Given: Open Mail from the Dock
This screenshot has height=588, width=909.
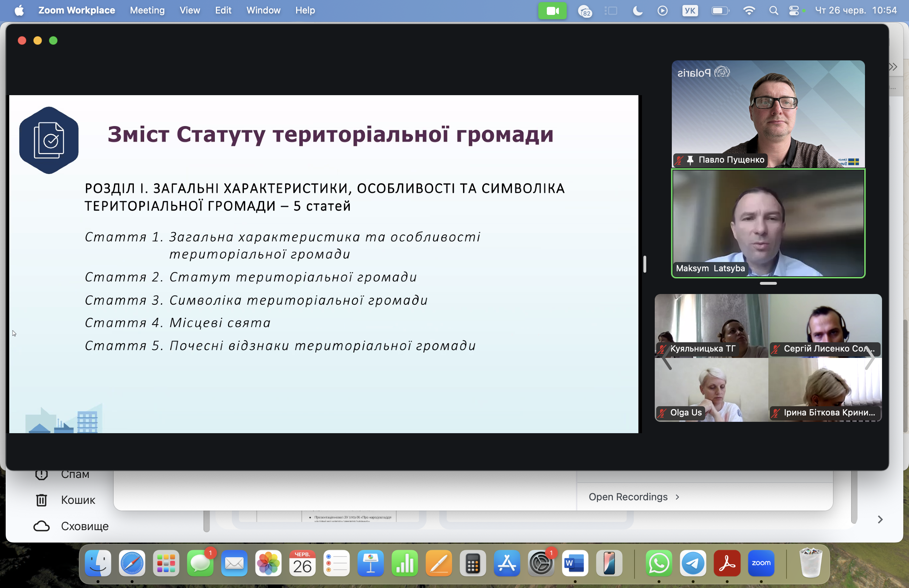Looking at the screenshot, I should click(234, 563).
